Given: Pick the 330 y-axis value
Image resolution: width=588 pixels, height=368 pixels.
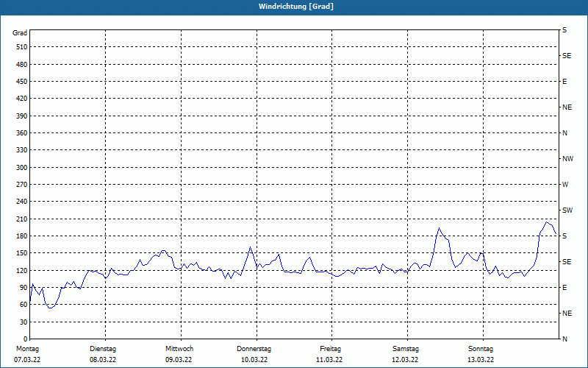Looking at the screenshot, I should pos(22,150).
